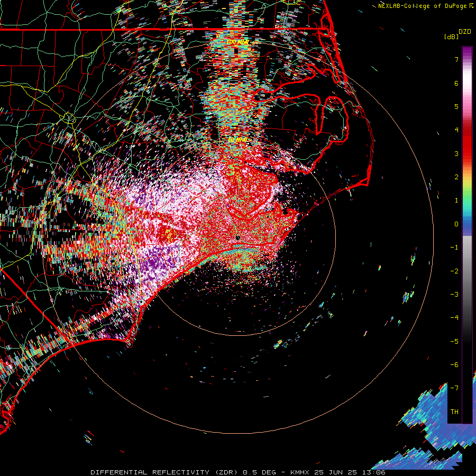This screenshot has height=476, width=476.
Task: Click the 5 tick label on colorbar
Action: 456,106
